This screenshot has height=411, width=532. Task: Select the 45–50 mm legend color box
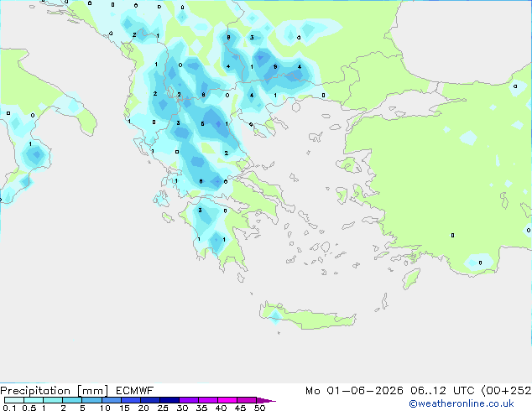pyautogui.click(x=247, y=400)
